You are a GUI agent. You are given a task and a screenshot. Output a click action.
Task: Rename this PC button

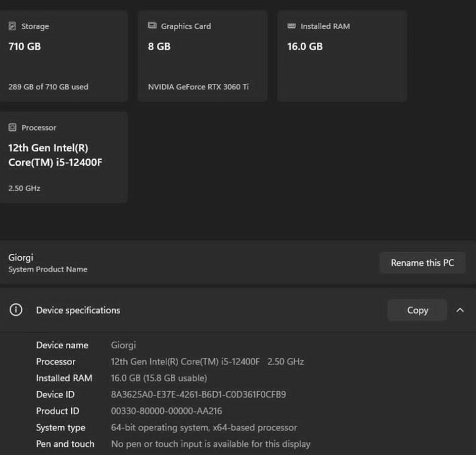click(x=422, y=263)
